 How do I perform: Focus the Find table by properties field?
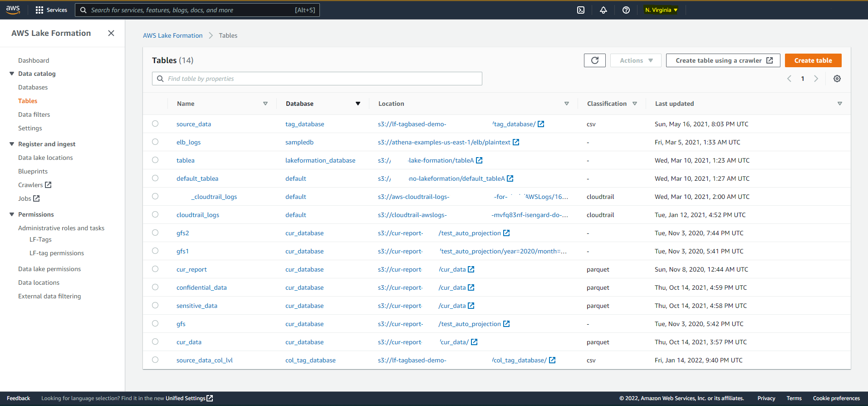(x=317, y=79)
